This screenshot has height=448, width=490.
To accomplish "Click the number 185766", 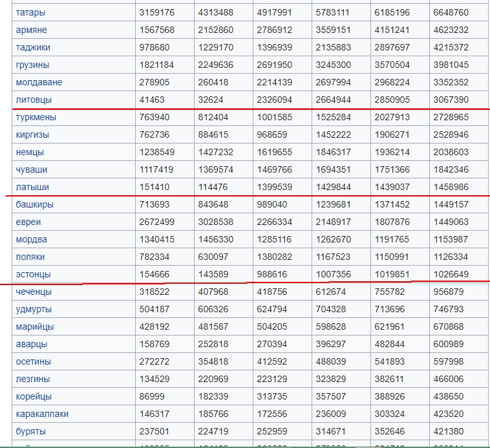I will pyautogui.click(x=213, y=414).
